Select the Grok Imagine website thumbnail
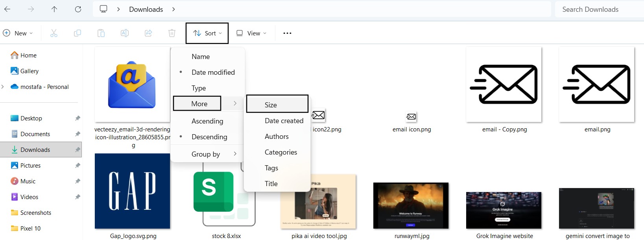 (x=504, y=210)
